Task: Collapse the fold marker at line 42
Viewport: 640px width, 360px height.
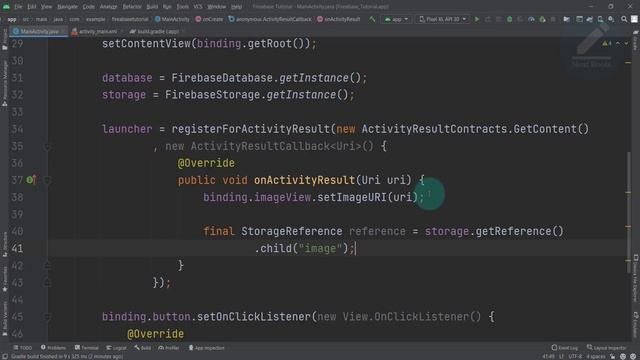Action: (x=47, y=265)
